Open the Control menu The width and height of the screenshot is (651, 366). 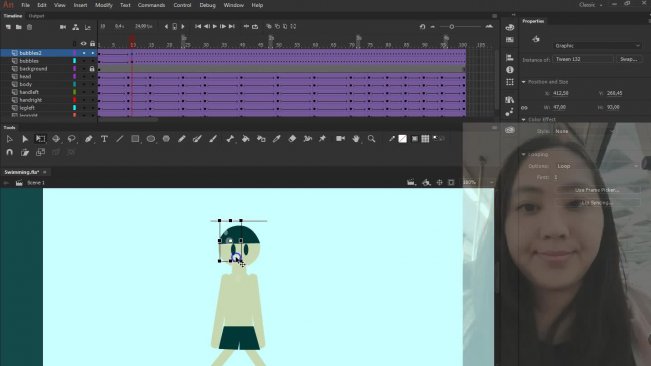182,5
